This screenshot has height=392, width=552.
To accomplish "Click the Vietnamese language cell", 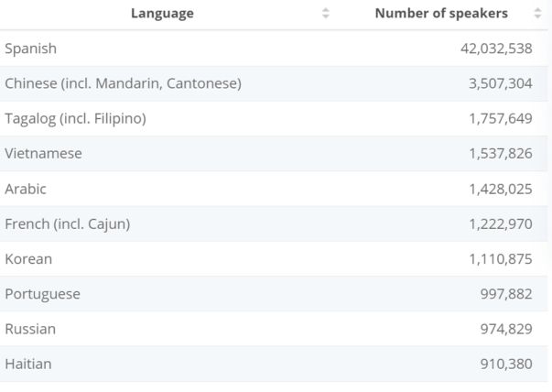I will click(43, 154).
